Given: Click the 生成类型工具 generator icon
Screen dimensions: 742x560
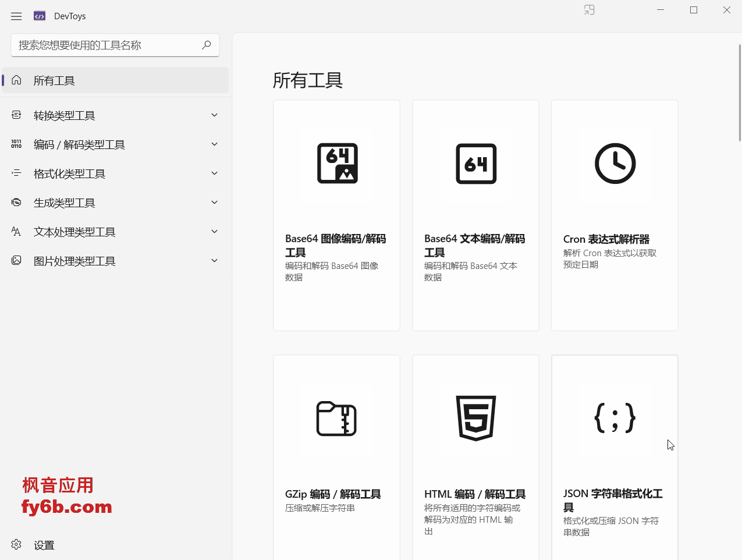Looking at the screenshot, I should tap(16, 202).
